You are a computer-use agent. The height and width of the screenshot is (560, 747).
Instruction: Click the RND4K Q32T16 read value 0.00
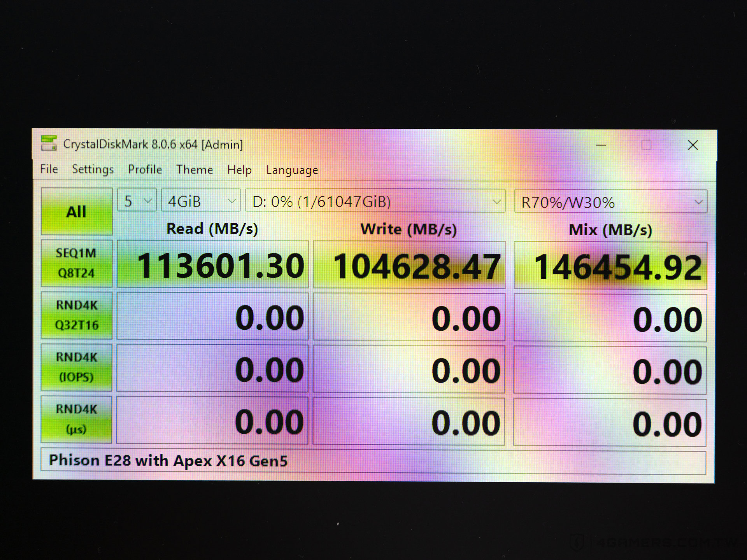click(213, 316)
